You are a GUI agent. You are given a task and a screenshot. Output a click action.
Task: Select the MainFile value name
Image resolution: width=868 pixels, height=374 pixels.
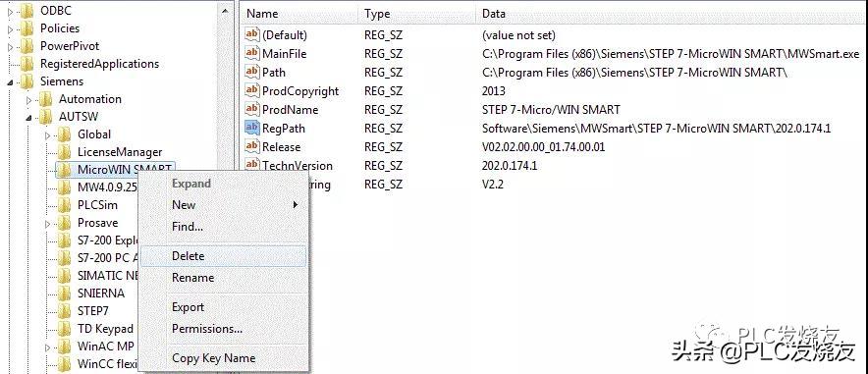[x=284, y=54]
